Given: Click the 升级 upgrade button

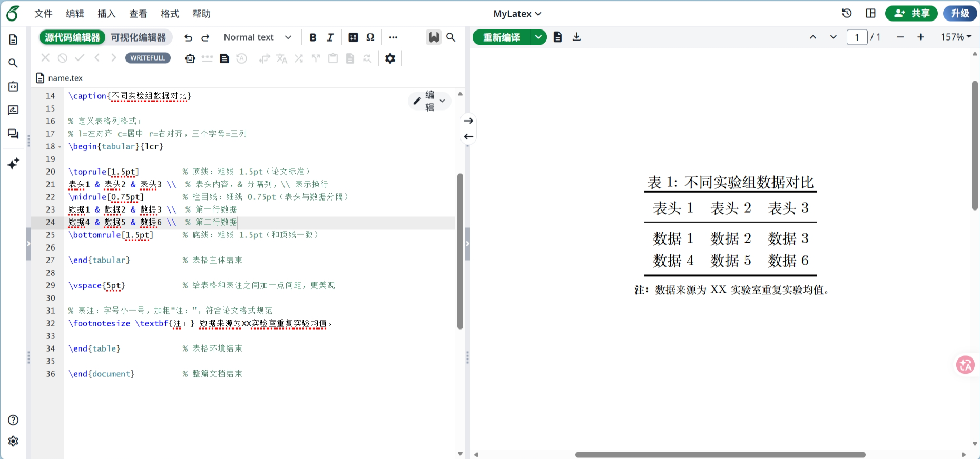Looking at the screenshot, I should coord(960,13).
